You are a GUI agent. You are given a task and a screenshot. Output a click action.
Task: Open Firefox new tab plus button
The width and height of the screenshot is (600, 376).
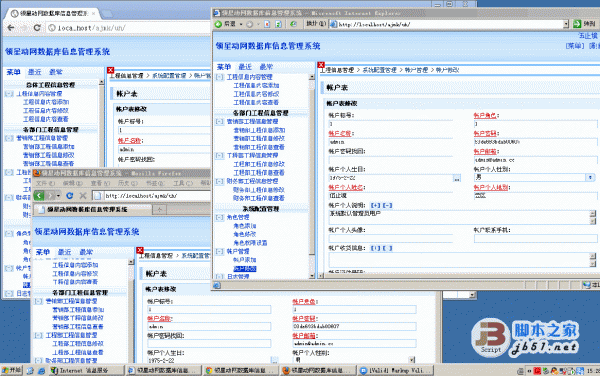(160, 209)
